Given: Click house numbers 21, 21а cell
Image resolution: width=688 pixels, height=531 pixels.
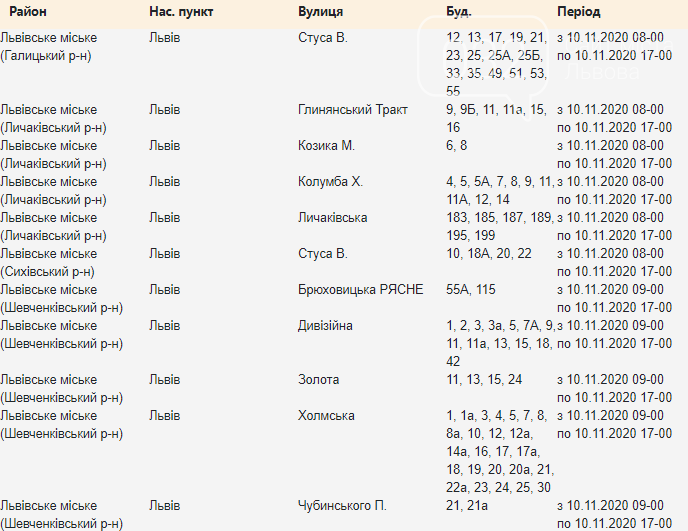Looking at the screenshot, I should pos(467,505).
